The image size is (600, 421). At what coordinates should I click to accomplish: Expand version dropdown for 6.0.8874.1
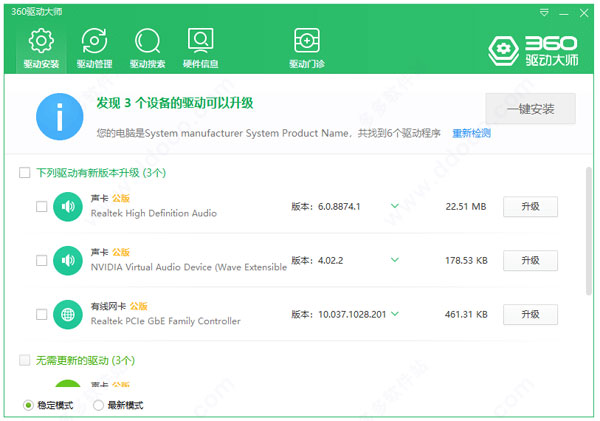395,206
